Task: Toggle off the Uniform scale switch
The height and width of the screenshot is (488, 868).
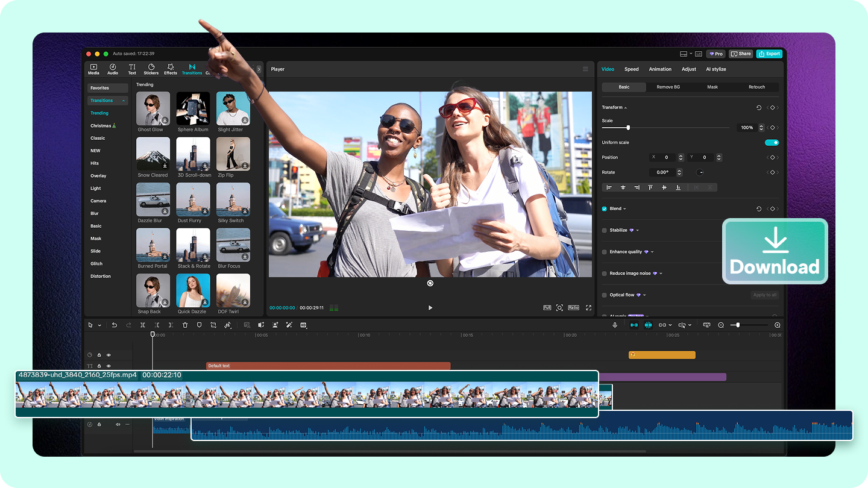Action: pyautogui.click(x=772, y=142)
